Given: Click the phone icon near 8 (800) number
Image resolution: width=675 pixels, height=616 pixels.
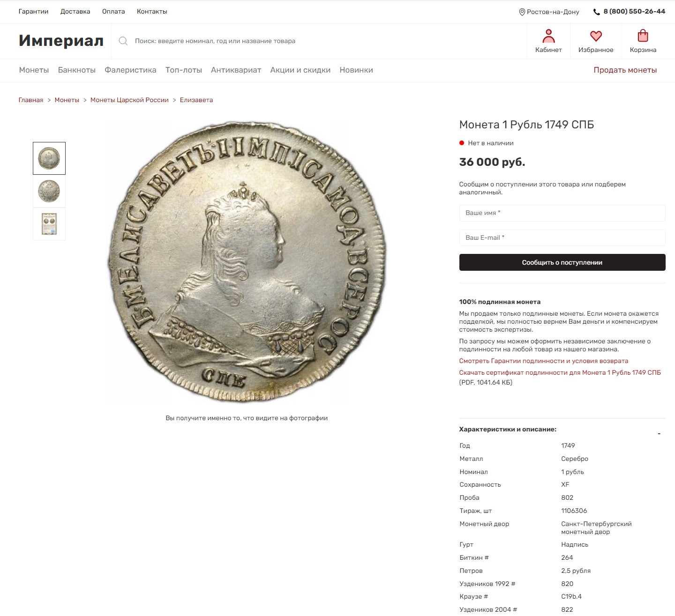Looking at the screenshot, I should (x=597, y=12).
